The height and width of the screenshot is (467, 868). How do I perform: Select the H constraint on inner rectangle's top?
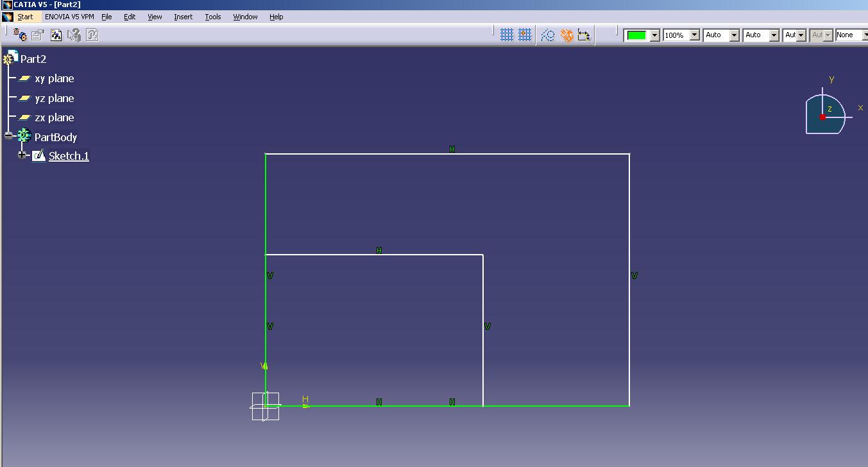tap(379, 251)
